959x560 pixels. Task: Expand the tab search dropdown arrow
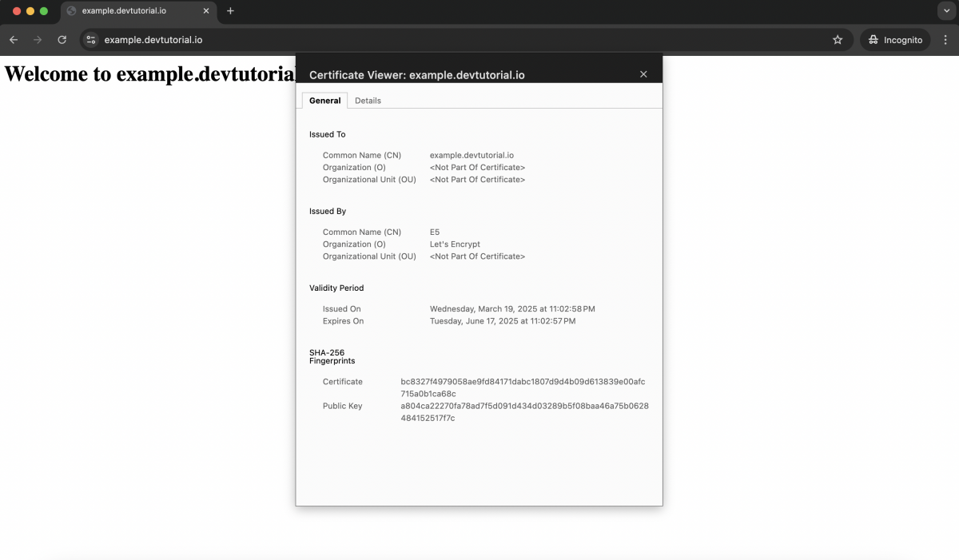pyautogui.click(x=946, y=11)
